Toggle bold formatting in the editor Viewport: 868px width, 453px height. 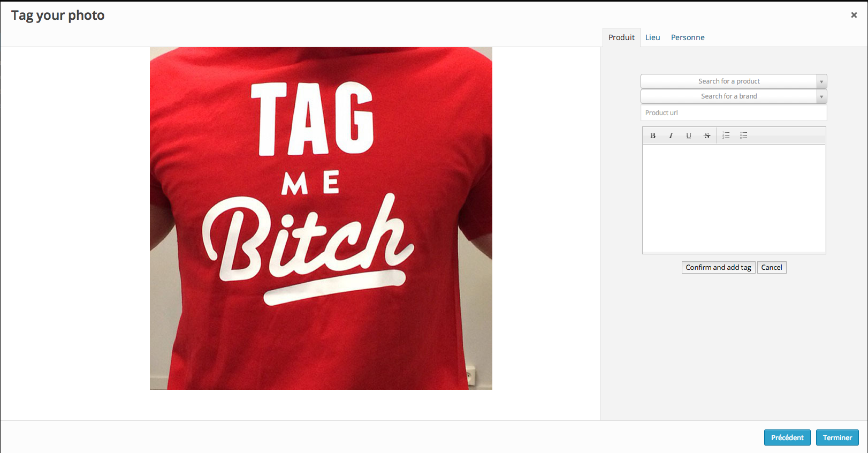[653, 135]
